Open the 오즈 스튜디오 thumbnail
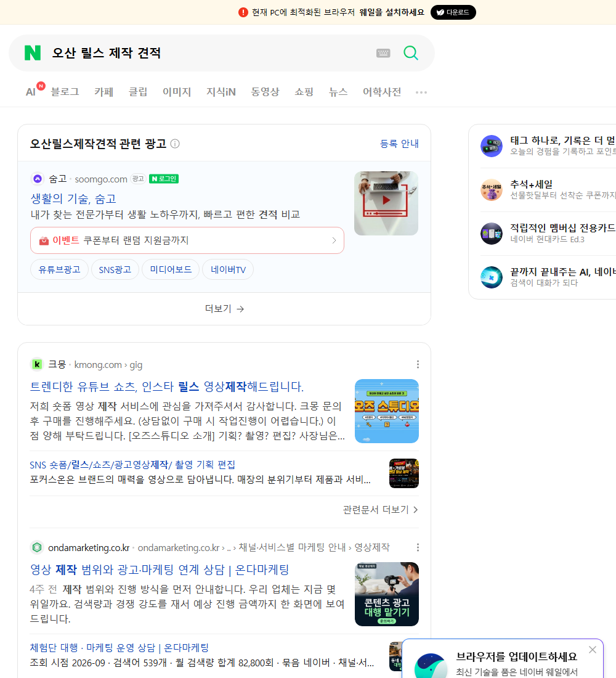 pyautogui.click(x=386, y=410)
